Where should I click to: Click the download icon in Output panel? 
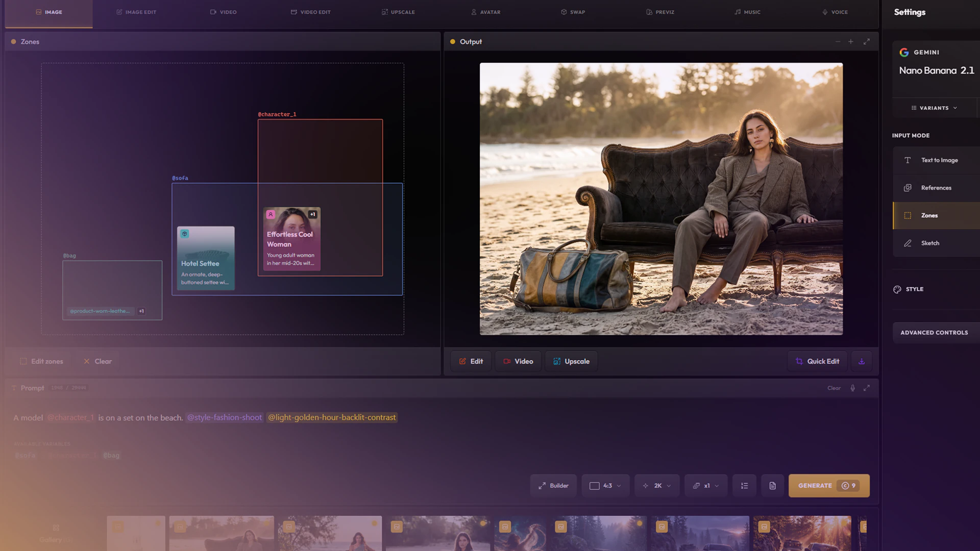click(862, 361)
